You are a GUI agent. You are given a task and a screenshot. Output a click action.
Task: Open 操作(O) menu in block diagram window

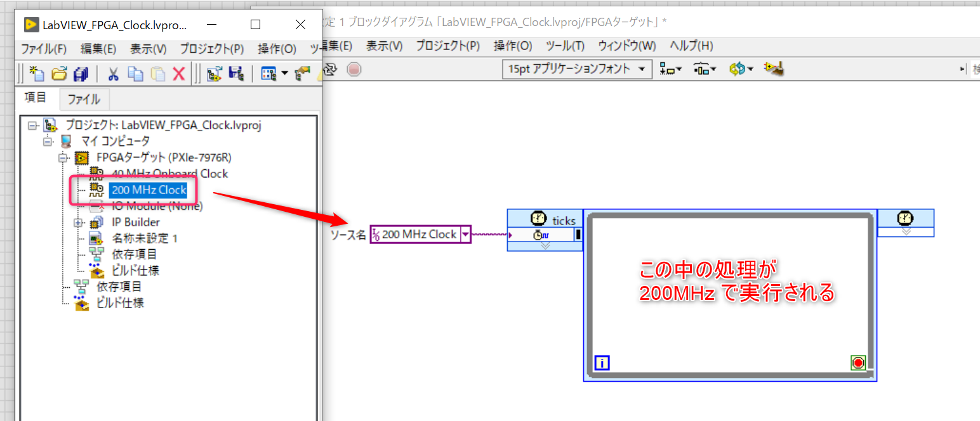(x=513, y=46)
